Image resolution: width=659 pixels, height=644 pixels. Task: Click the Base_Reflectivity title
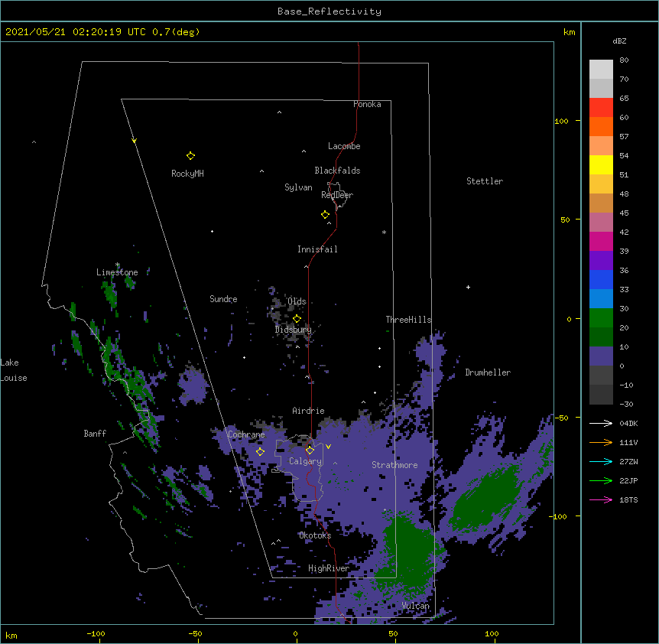pyautogui.click(x=329, y=11)
